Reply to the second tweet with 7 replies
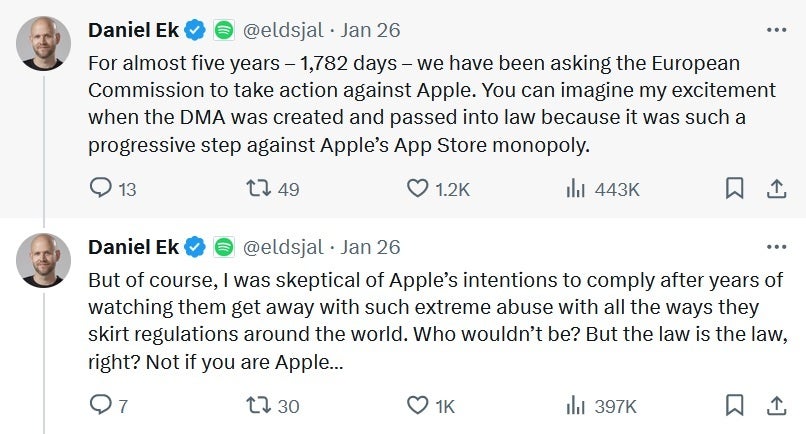 (101, 405)
